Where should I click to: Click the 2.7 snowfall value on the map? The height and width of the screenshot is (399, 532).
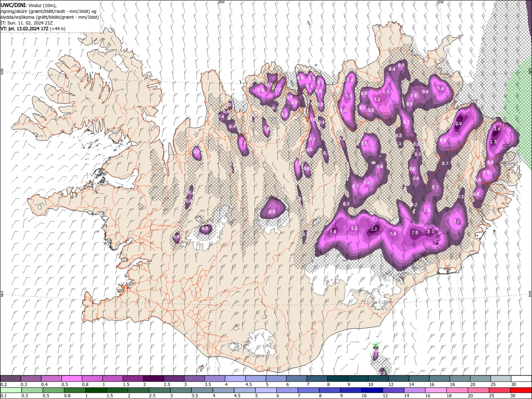coord(374,229)
